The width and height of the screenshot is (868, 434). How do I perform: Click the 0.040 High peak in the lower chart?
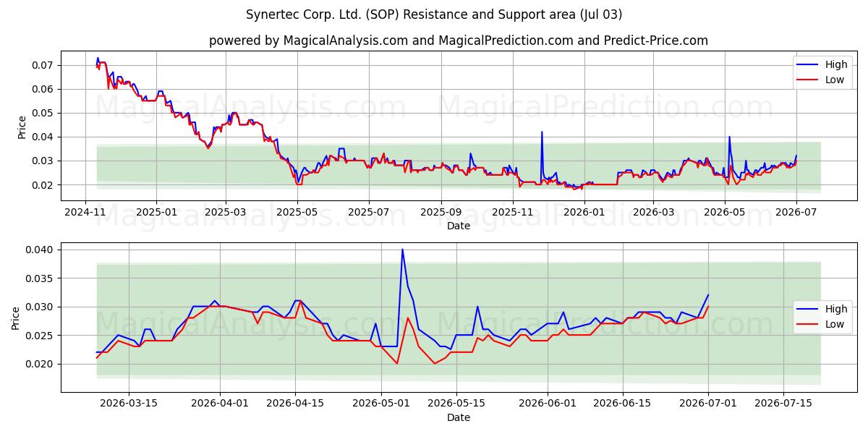click(x=402, y=250)
